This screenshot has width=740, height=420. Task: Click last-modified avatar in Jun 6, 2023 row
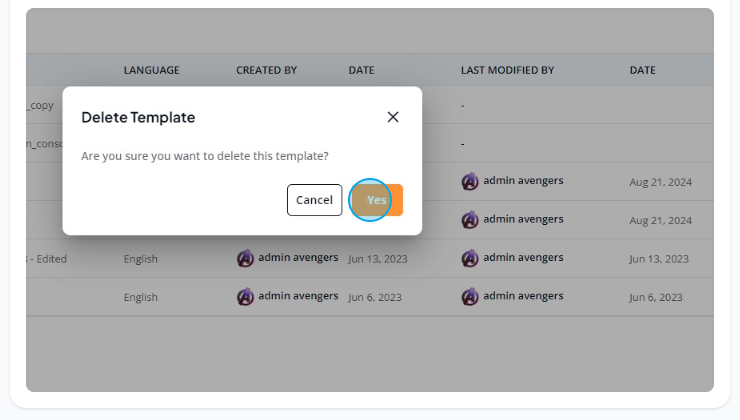click(x=470, y=297)
